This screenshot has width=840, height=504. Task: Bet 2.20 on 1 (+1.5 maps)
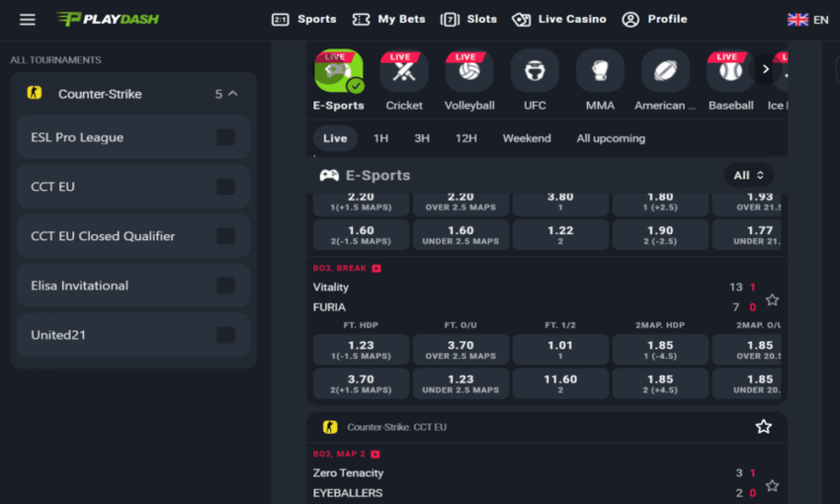pyautogui.click(x=361, y=204)
